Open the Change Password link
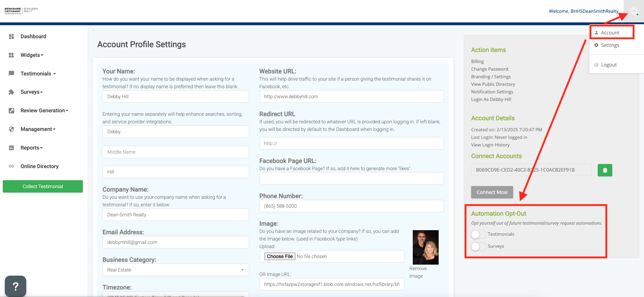This screenshot has height=297, width=644. point(489,69)
